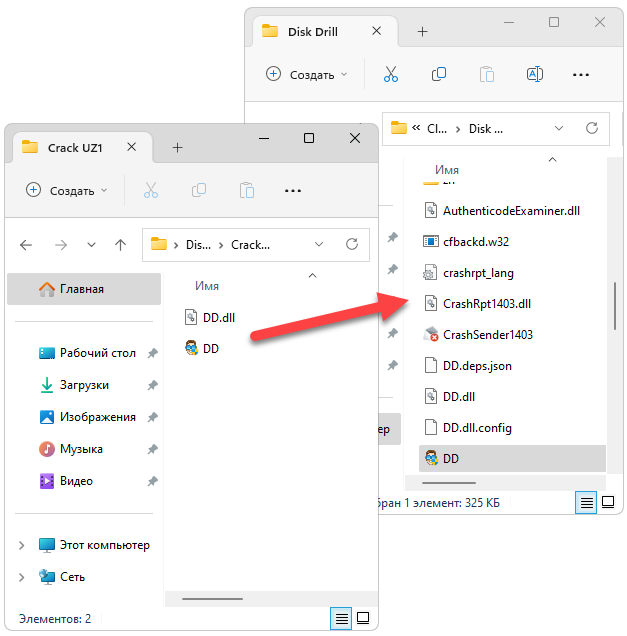Select DD.deps.json in Disk Drill window
This screenshot has width=627, height=636.
468,366
